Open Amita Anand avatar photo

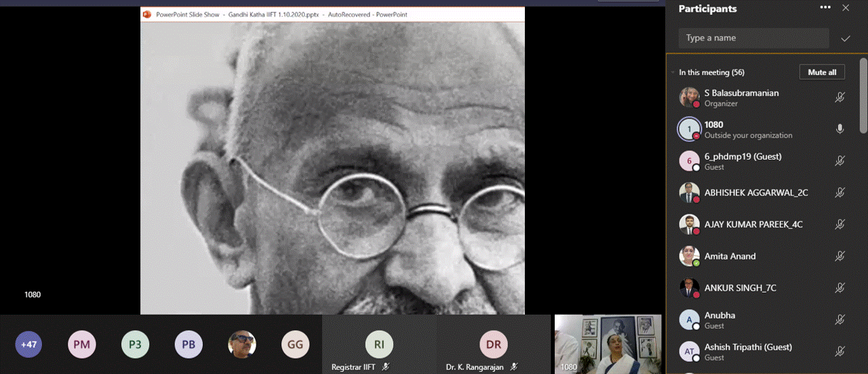click(690, 256)
